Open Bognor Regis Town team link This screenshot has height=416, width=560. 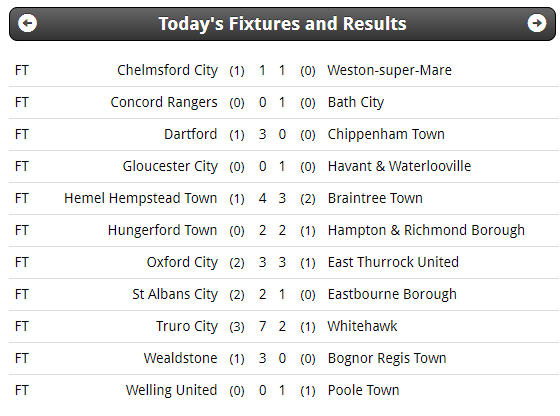(x=387, y=359)
